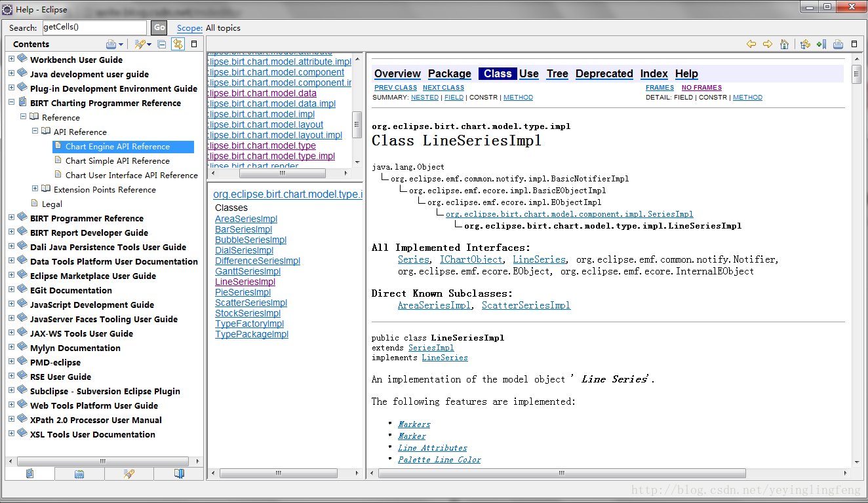Open the Scope link
The image size is (868, 503).
click(189, 28)
